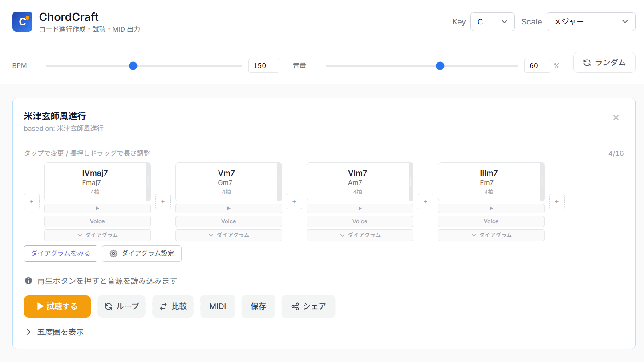The image size is (644, 362).
Task: Click the ランダム shuffle button
Action: (604, 63)
